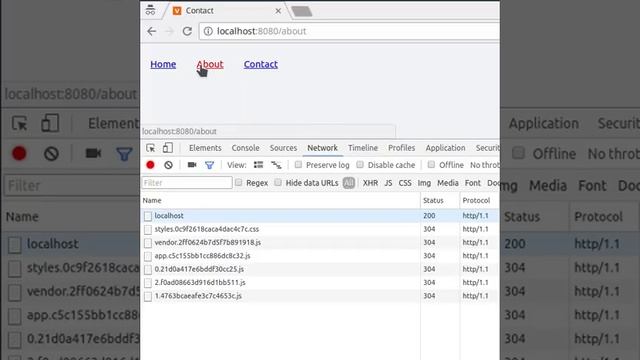Image resolution: width=640 pixels, height=360 pixels.
Task: Focus the localhost:8080/about address field
Action: [349, 31]
